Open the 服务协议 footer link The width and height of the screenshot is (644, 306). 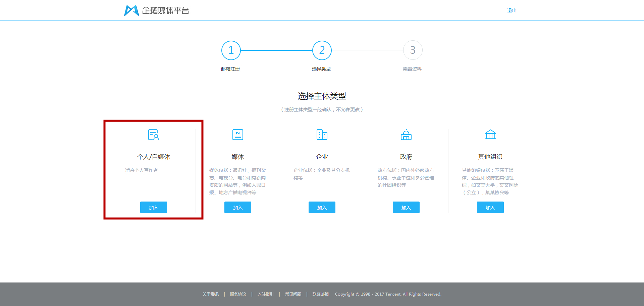[x=237, y=294]
